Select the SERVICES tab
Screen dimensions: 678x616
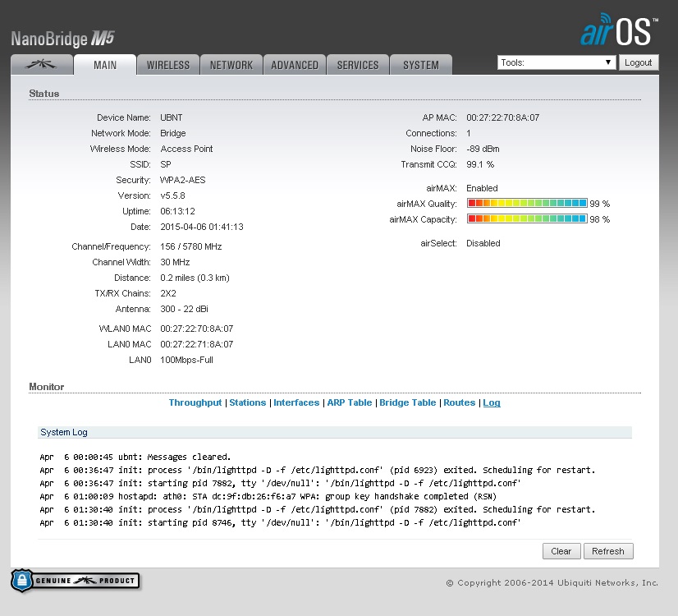pos(358,65)
